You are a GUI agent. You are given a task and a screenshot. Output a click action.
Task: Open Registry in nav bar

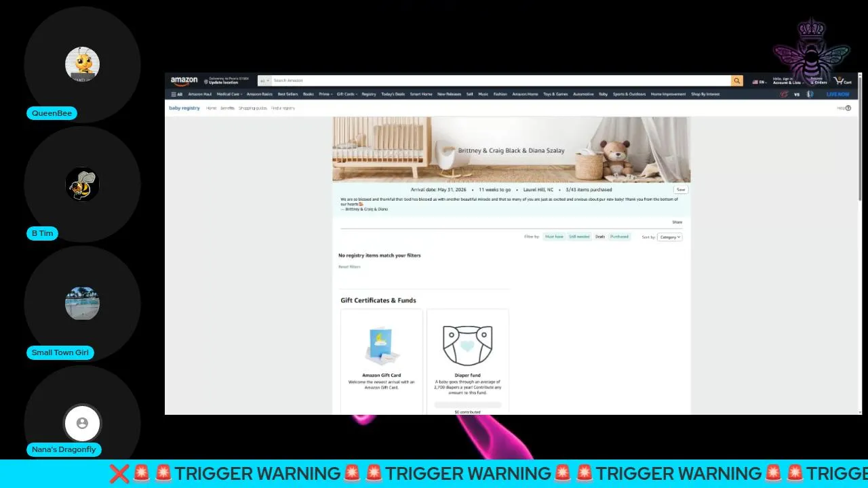pos(368,94)
